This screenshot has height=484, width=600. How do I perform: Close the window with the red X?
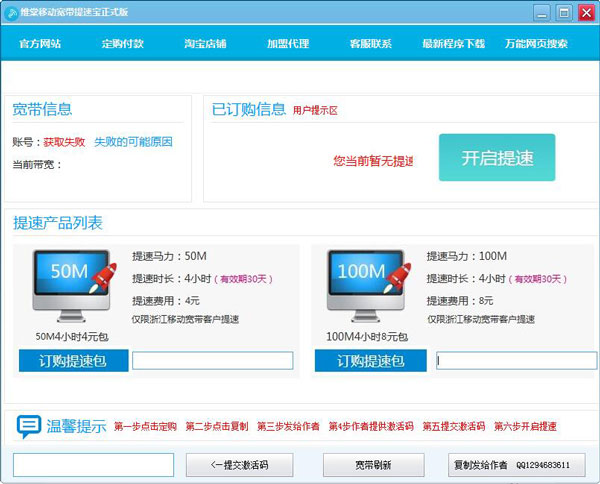click(586, 13)
